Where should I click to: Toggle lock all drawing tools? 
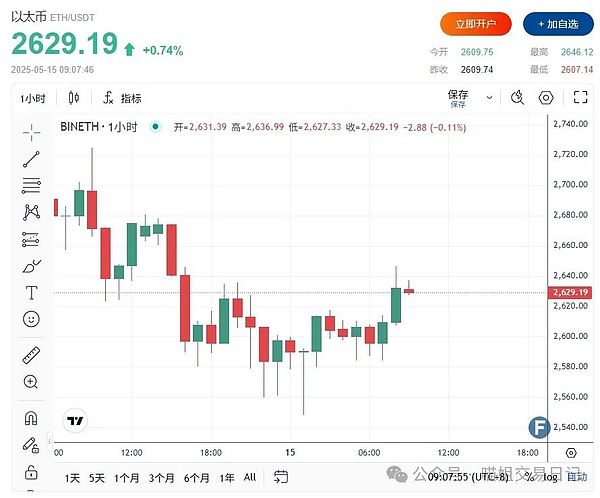pyautogui.click(x=31, y=472)
